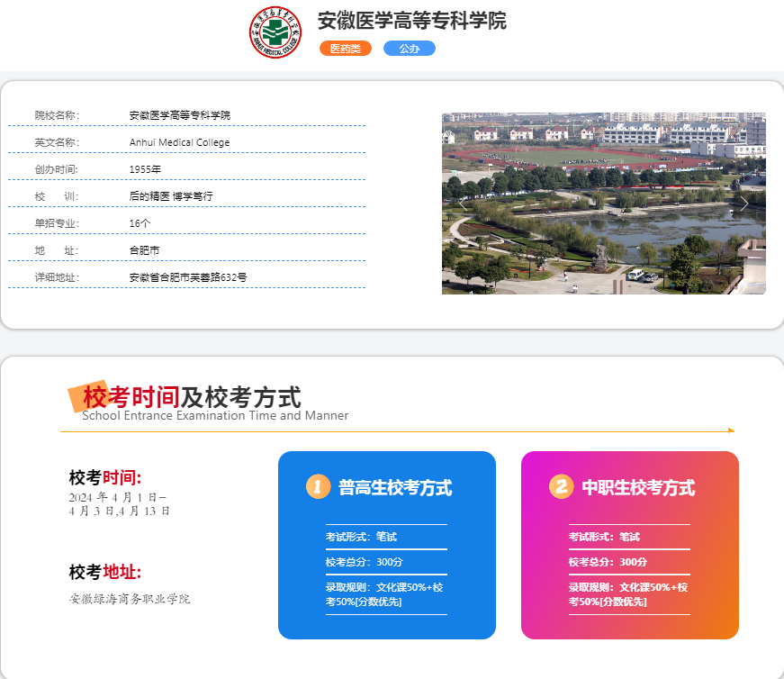Click the orange highlight block behind 校考 heading
The height and width of the screenshot is (679, 784).
coord(89,397)
